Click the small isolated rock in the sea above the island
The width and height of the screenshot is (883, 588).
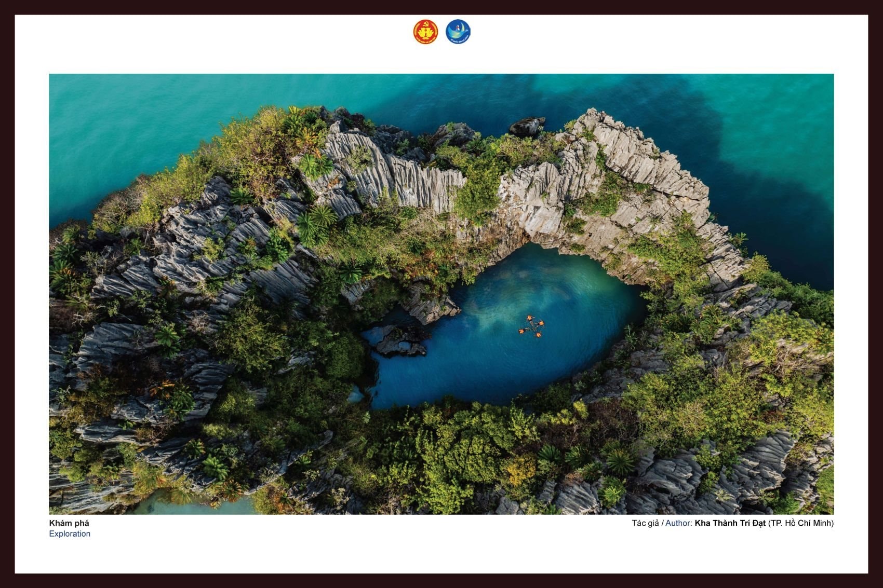click(527, 126)
